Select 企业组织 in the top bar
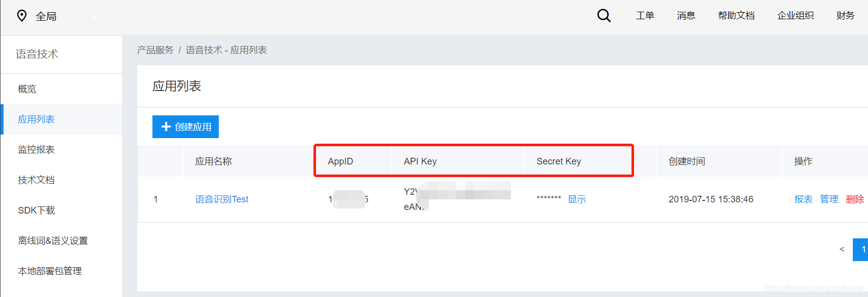Viewport: 868px width, 297px height. coord(796,16)
